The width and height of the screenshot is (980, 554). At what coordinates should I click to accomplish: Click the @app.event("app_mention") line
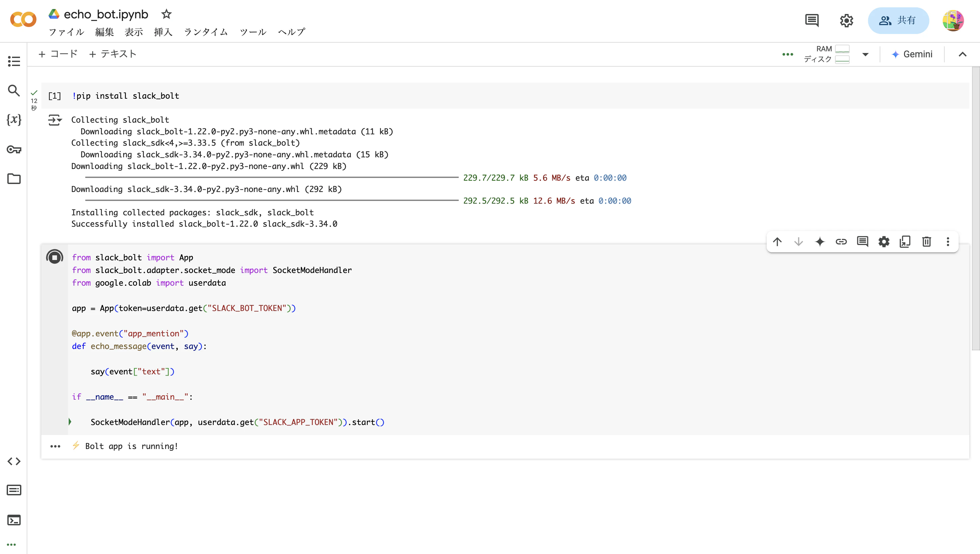point(130,334)
